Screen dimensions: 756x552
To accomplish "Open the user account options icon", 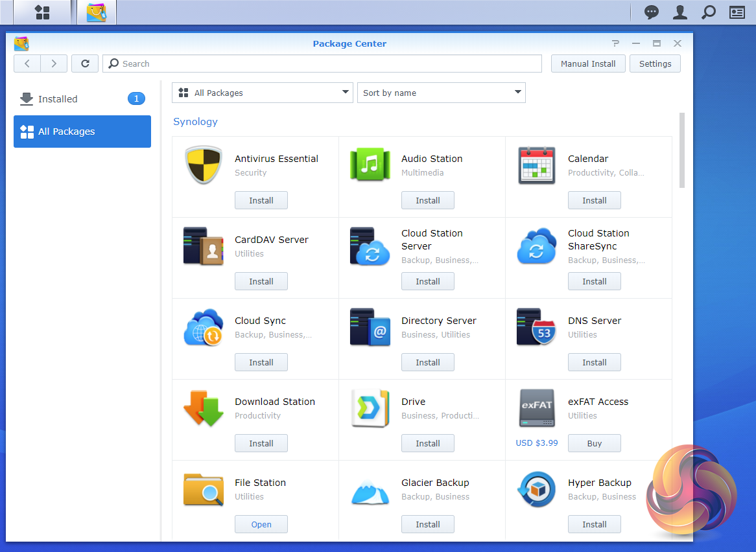I will 680,12.
